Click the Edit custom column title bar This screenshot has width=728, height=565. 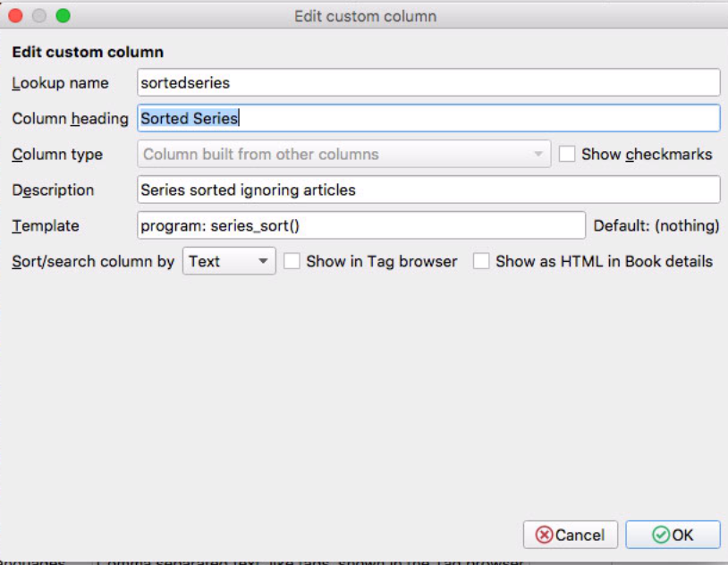point(365,16)
